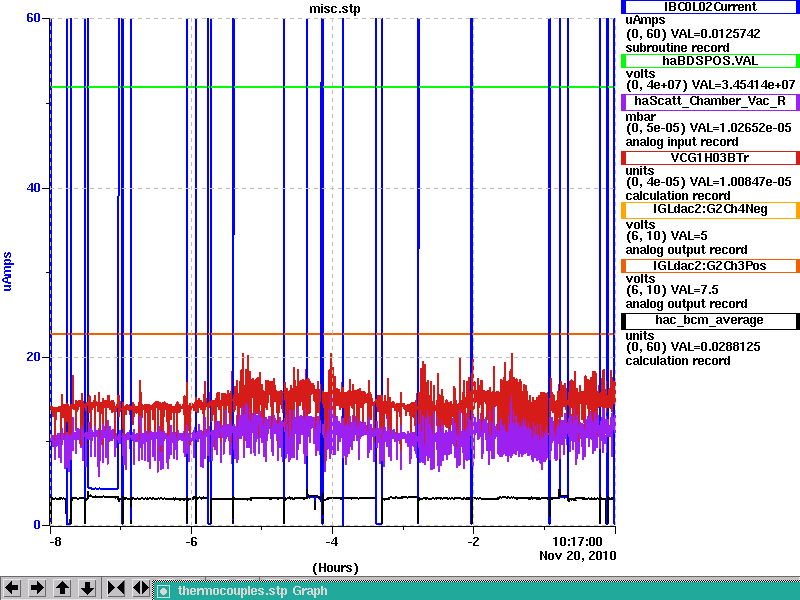Click the up arrow button
The image size is (800, 600).
[62, 588]
